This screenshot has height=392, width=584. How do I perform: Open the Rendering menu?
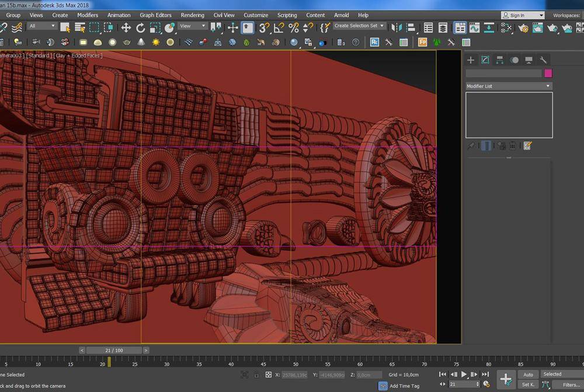(x=192, y=15)
